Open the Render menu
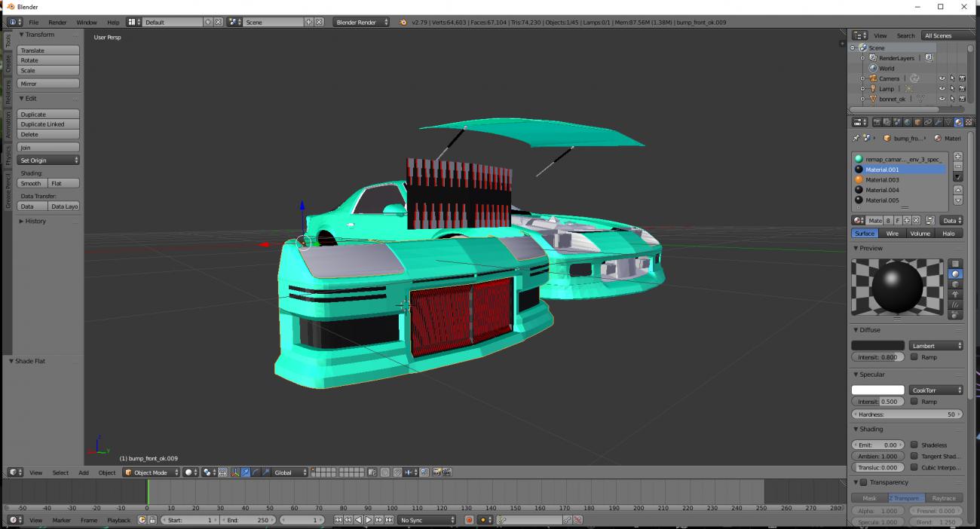This screenshot has width=980, height=529. coord(57,23)
